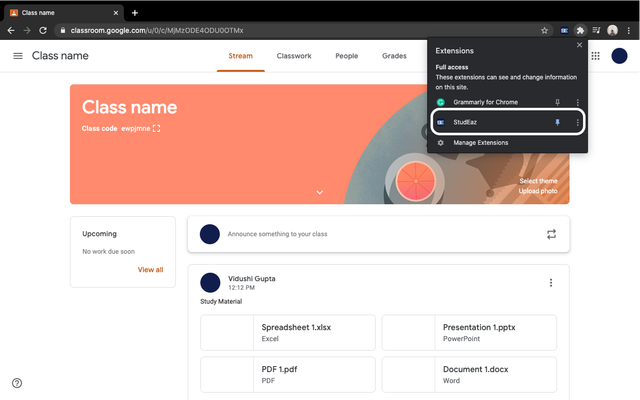Click the Vidushi Gupta post author name

251,279
